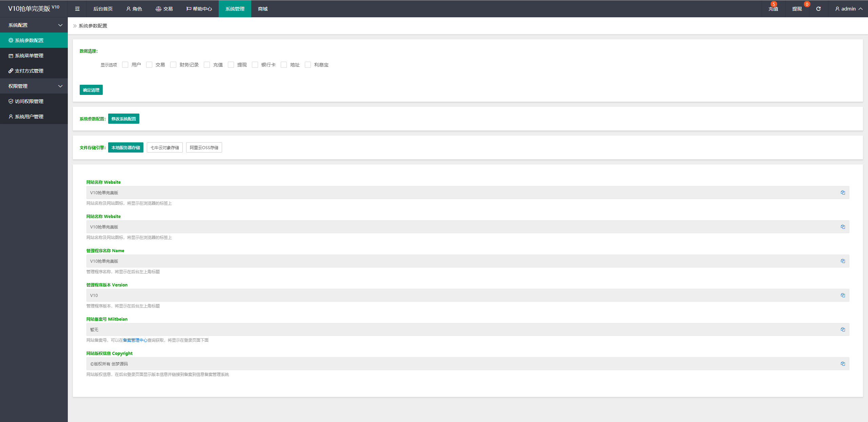Copy the 管理程序版本 Version field value
The width and height of the screenshot is (868, 422).
(x=843, y=295)
